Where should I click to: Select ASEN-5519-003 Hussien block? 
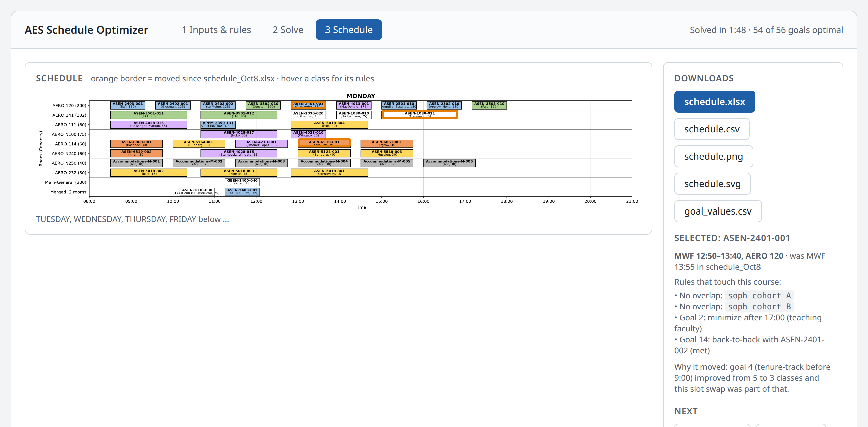tap(387, 153)
